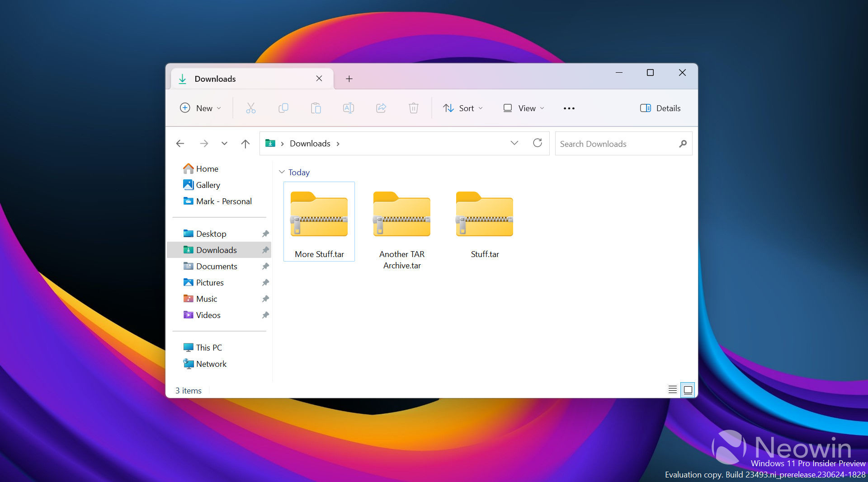Click the Delete trash can icon
868x482 pixels.
click(x=413, y=108)
